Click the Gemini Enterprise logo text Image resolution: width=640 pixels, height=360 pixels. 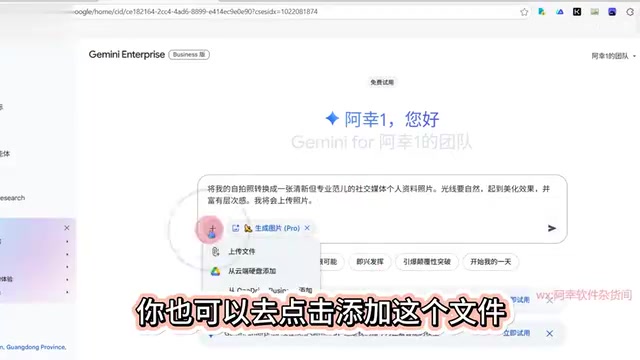[127, 55]
